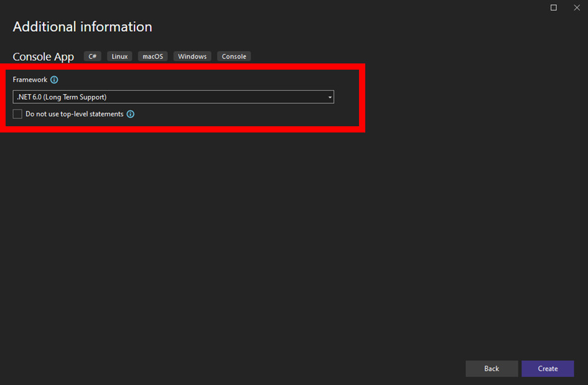Click the Framework label
The image size is (588, 385).
[x=30, y=80]
